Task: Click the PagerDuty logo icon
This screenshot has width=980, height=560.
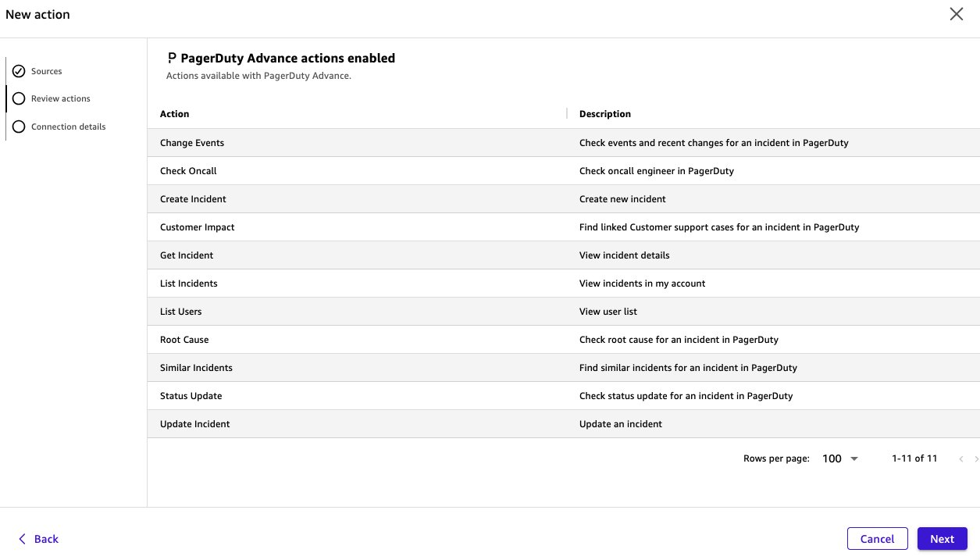Action: tap(171, 57)
